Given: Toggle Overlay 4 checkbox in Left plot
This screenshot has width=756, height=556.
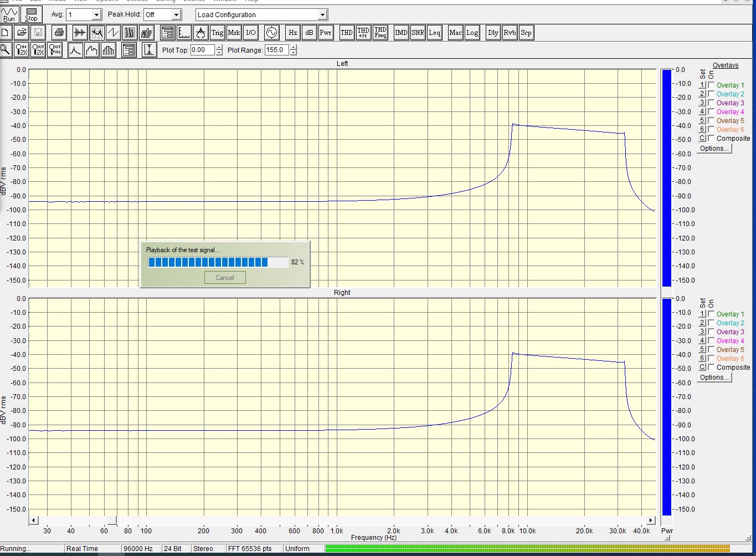Looking at the screenshot, I should click(x=711, y=111).
